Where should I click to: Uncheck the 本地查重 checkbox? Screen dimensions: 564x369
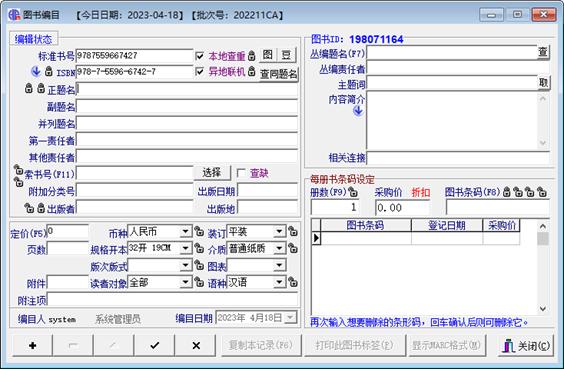(x=200, y=56)
